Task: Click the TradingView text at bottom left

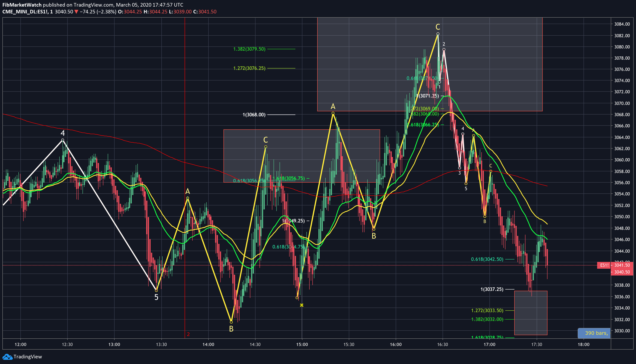Action: coord(28,357)
